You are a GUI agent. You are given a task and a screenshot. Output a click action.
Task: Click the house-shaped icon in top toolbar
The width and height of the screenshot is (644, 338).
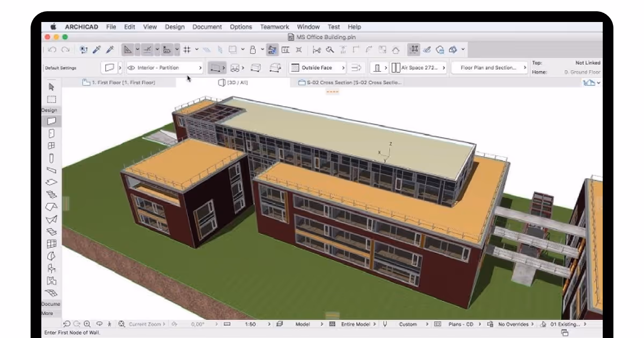click(396, 50)
